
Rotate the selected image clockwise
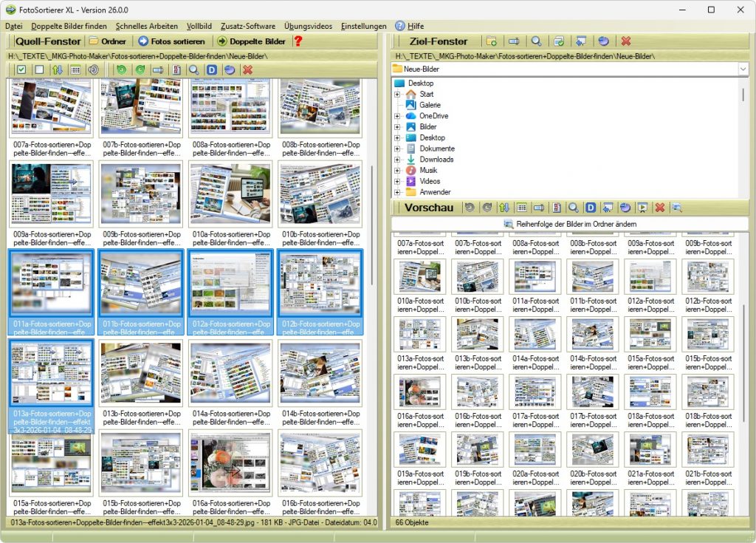tap(140, 69)
